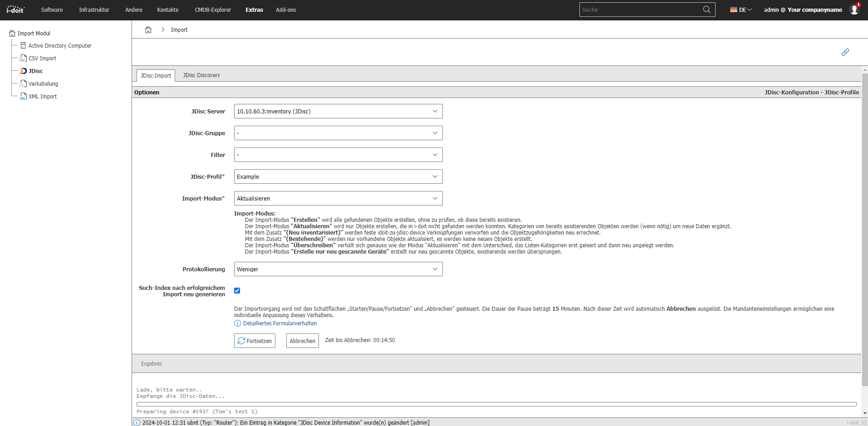Go to home via breadcrumb house icon
This screenshot has width=868, height=426.
[148, 30]
